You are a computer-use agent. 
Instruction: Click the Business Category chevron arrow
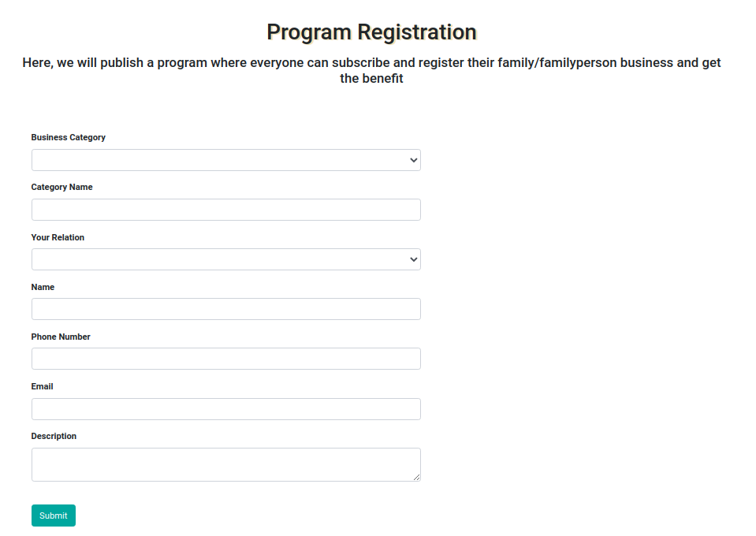pos(414,160)
